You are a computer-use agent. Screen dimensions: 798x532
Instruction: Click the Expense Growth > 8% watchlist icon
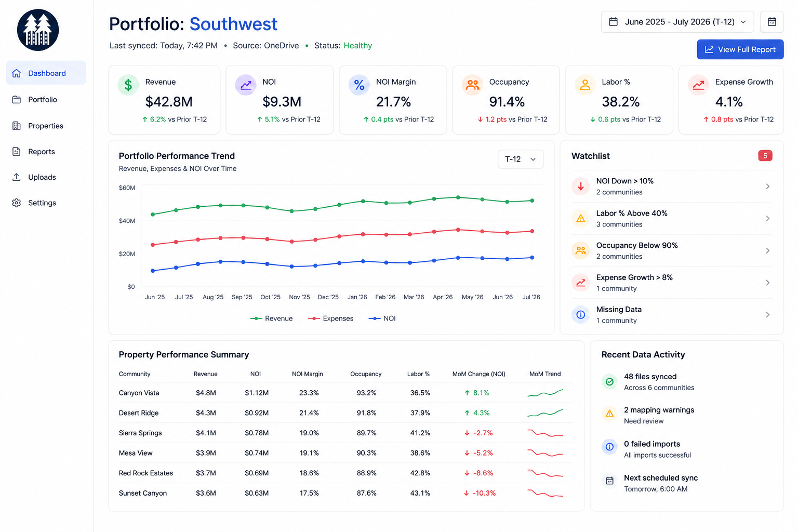(x=581, y=283)
